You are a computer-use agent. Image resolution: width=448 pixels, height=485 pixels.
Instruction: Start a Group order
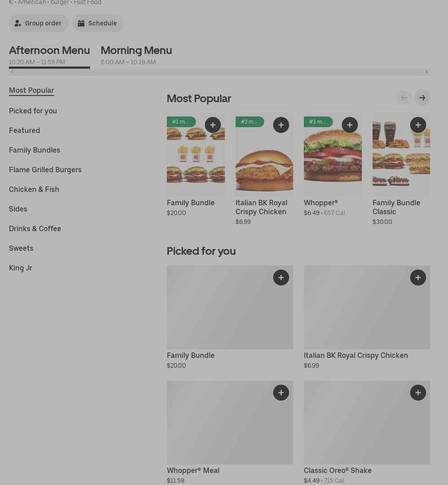click(x=38, y=23)
